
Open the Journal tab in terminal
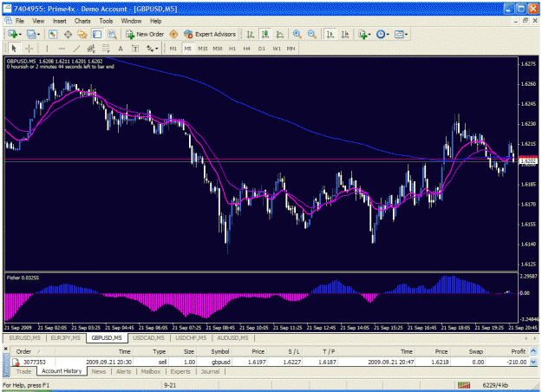[x=210, y=371]
